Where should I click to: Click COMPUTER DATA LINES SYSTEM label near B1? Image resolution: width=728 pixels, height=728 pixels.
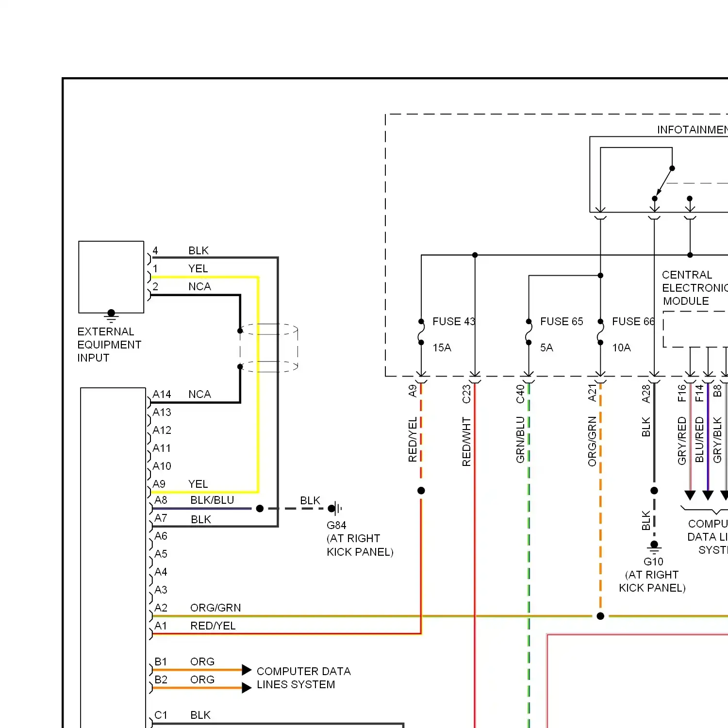[303, 678]
